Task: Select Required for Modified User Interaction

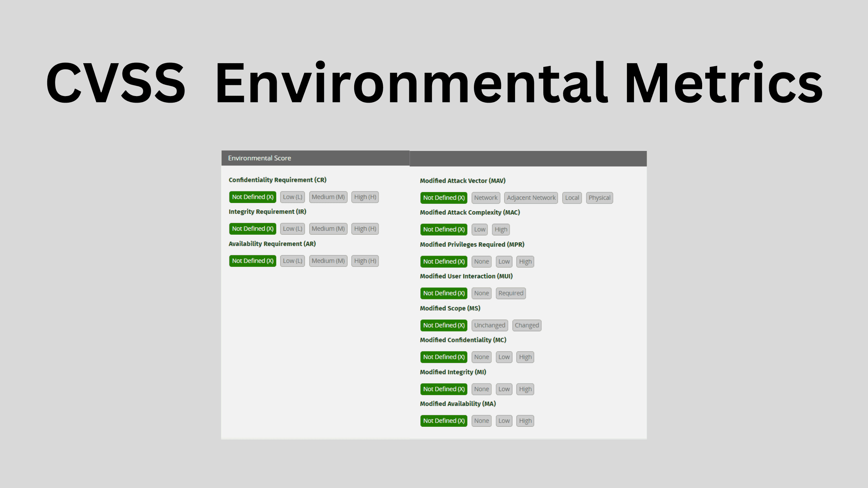Action: pos(510,293)
